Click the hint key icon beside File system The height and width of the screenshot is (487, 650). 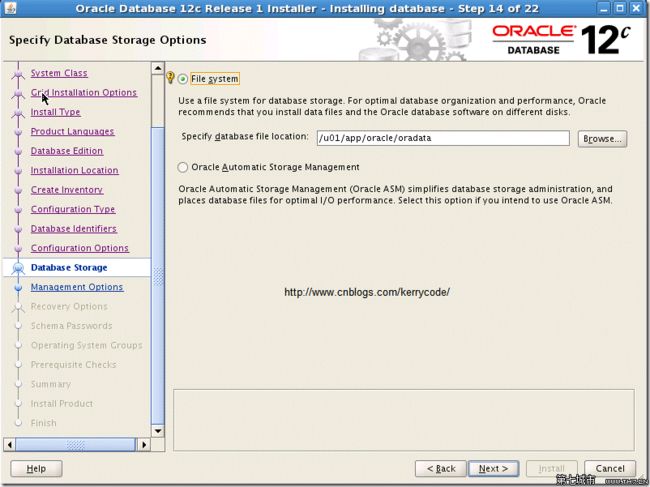pyautogui.click(x=170, y=78)
